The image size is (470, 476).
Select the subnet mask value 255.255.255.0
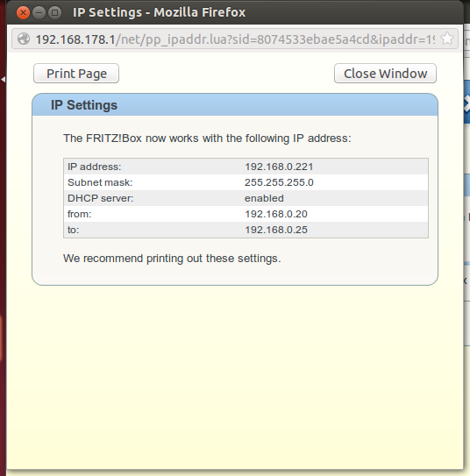[279, 182]
